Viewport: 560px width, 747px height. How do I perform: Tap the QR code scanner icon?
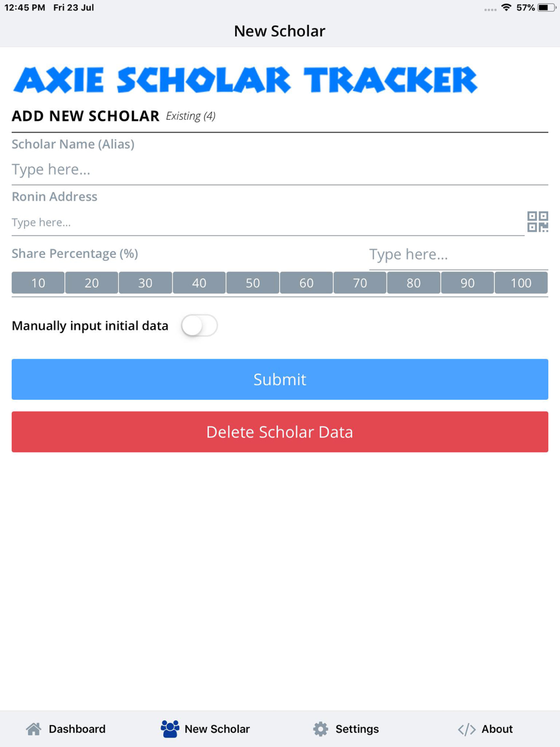pyautogui.click(x=538, y=222)
